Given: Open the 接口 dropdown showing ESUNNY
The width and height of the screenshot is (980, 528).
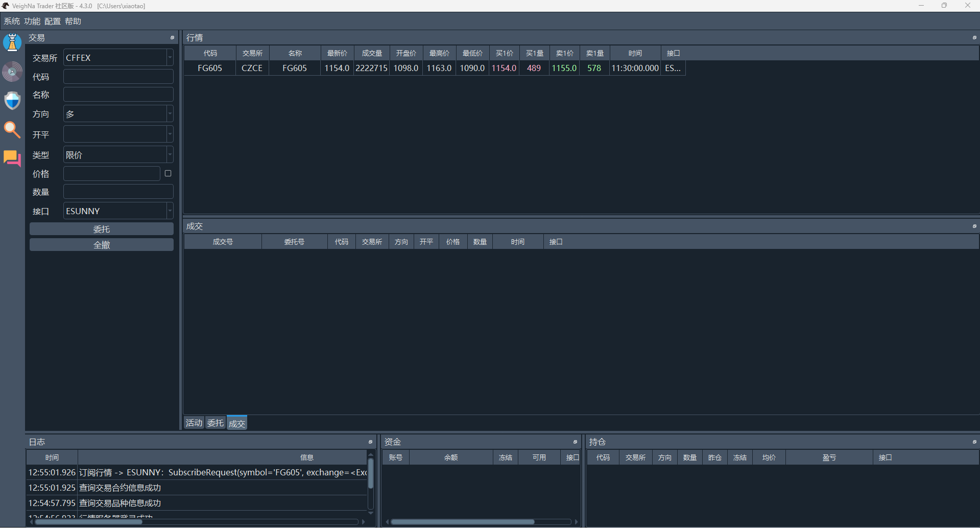Looking at the screenshot, I should tap(118, 211).
